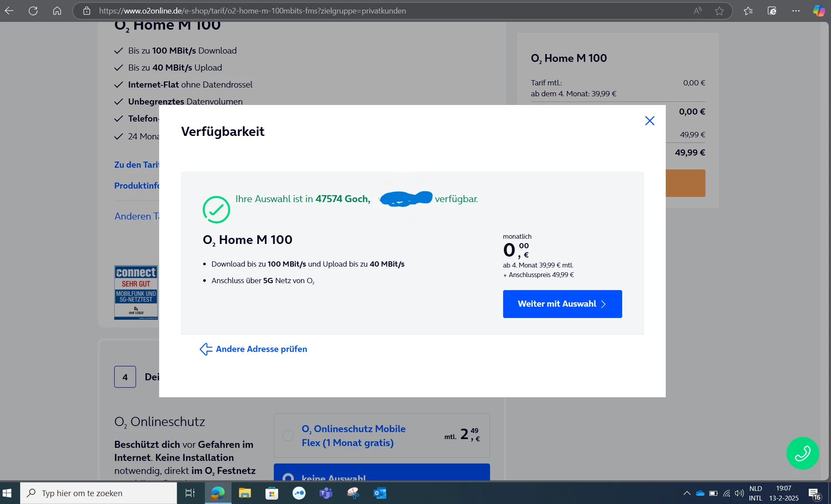Screen dimensions: 831x504
Task: Open the clock showing 19:07
Action: coord(784,493)
